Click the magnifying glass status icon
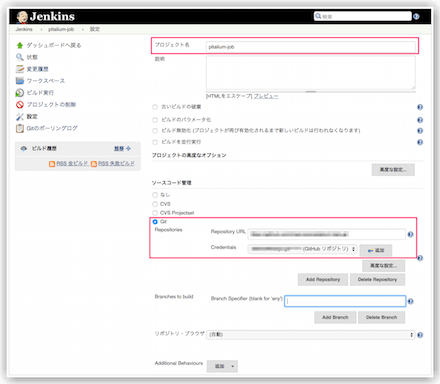 [20, 57]
